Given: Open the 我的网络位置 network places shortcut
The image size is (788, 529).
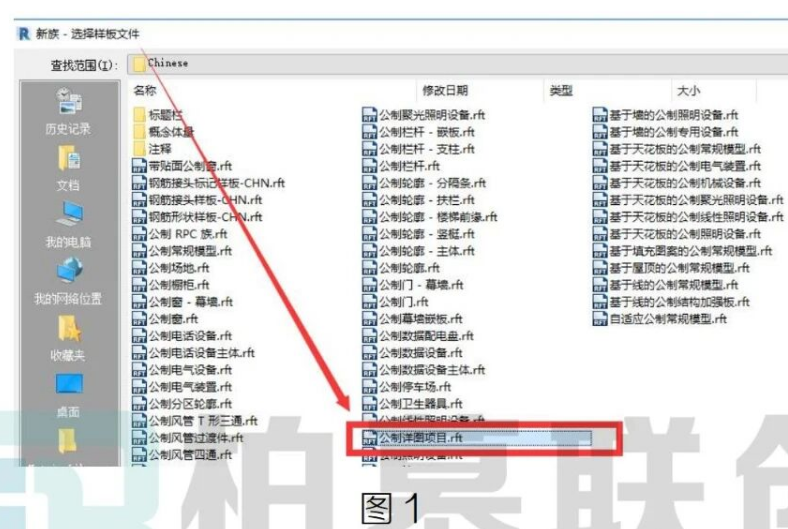Looking at the screenshot, I should [68, 281].
